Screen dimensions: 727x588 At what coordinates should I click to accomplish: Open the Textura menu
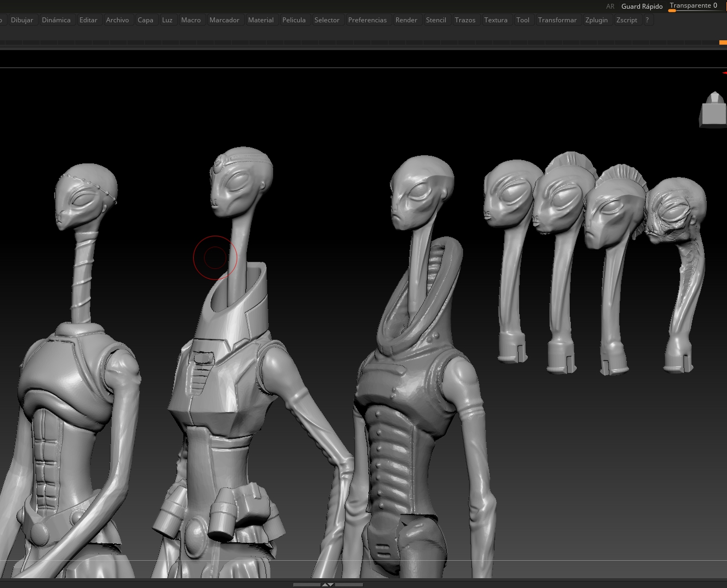point(496,20)
